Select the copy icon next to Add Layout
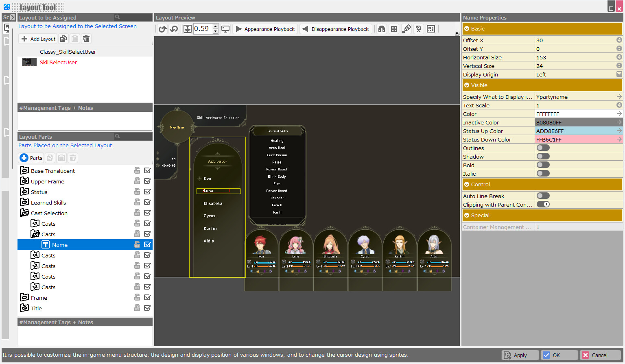This screenshot has width=625, height=364. pyautogui.click(x=63, y=38)
